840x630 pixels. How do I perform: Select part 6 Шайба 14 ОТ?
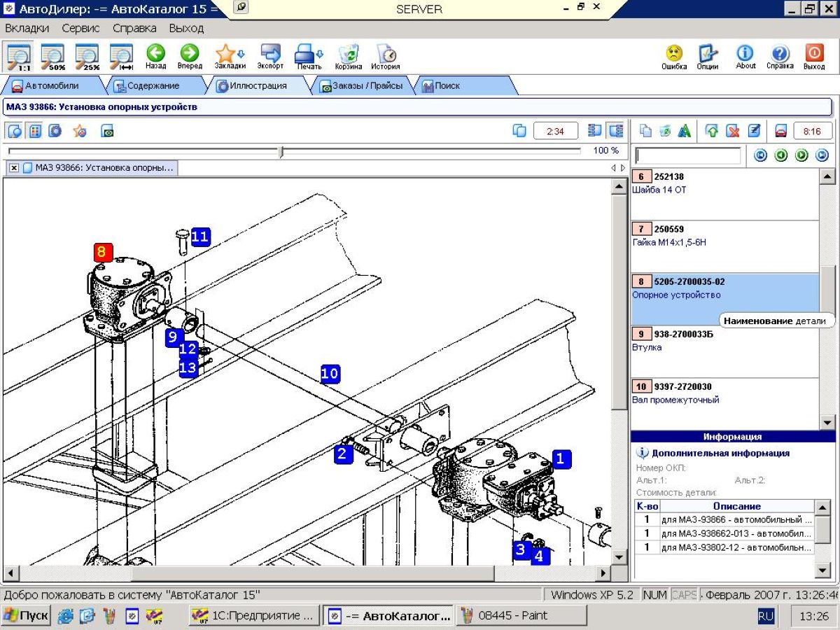click(x=724, y=194)
